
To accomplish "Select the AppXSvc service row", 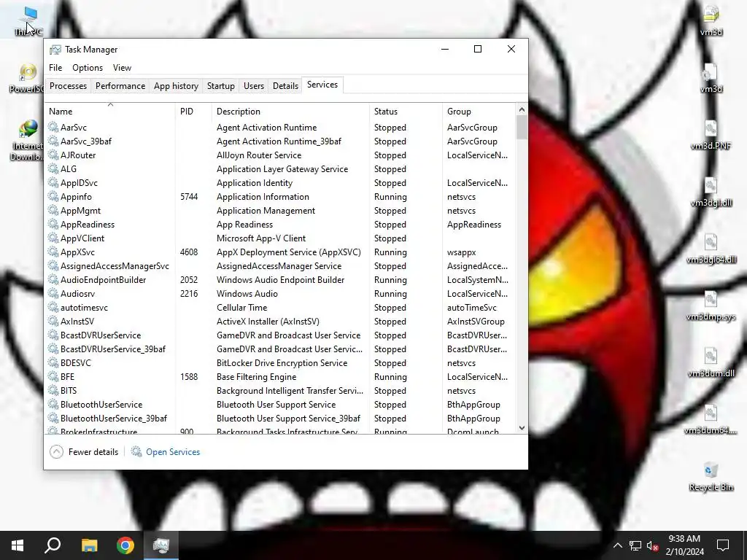I will tap(280, 252).
